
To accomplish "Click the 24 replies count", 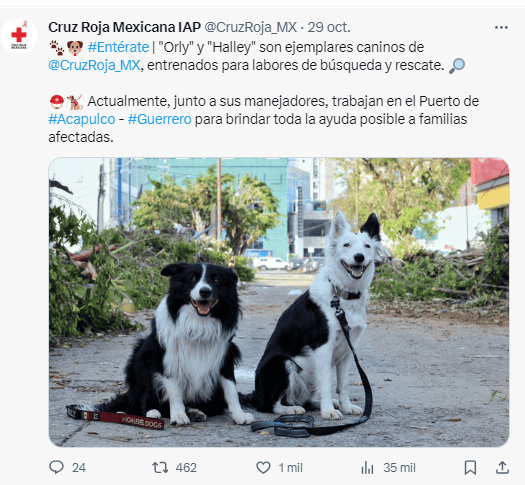I will (79, 468).
